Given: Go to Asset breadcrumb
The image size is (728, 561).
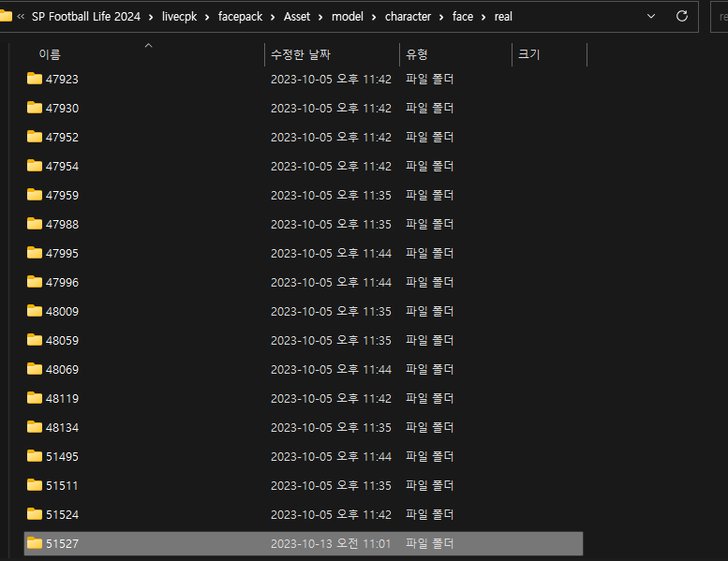Looking at the screenshot, I should tap(297, 17).
